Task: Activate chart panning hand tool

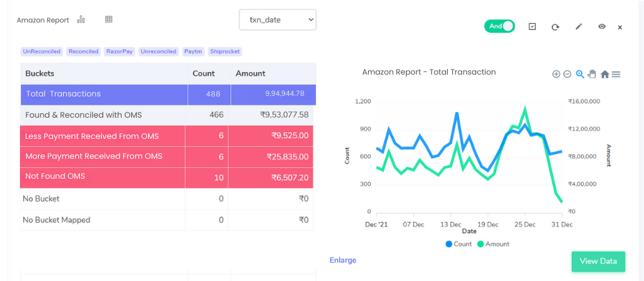Action: click(592, 74)
